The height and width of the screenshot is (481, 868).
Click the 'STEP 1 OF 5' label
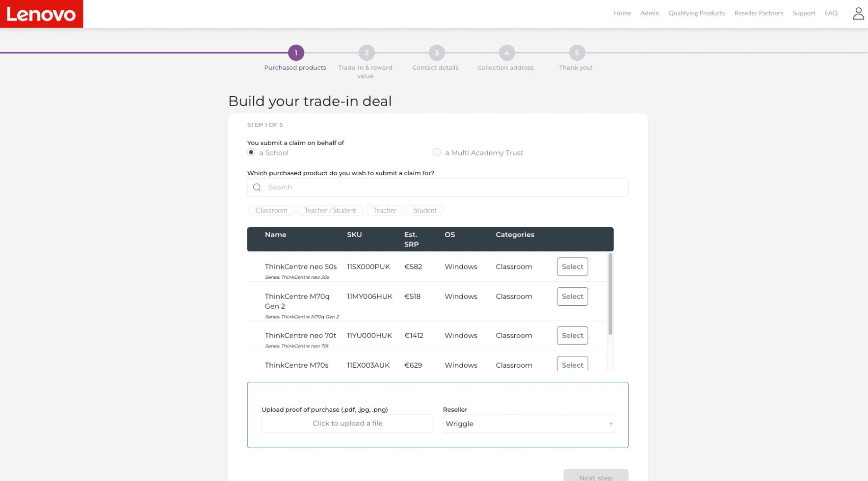[x=265, y=125]
